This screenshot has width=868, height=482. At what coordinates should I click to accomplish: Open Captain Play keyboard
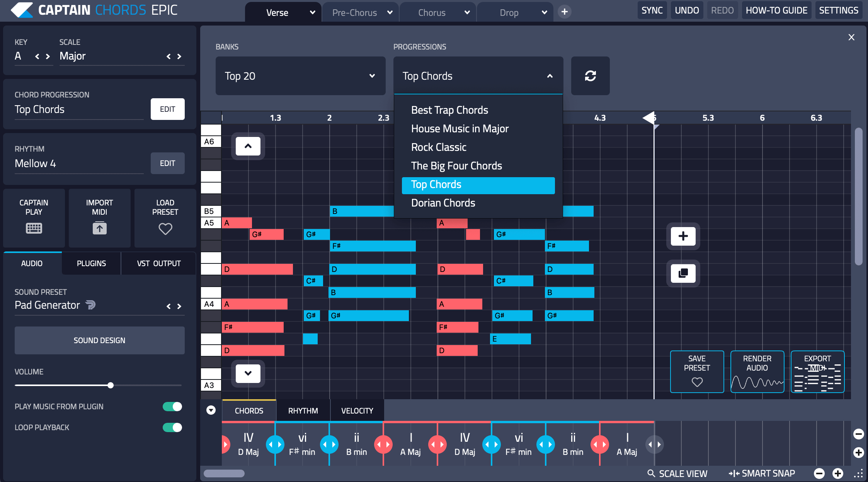(34, 228)
